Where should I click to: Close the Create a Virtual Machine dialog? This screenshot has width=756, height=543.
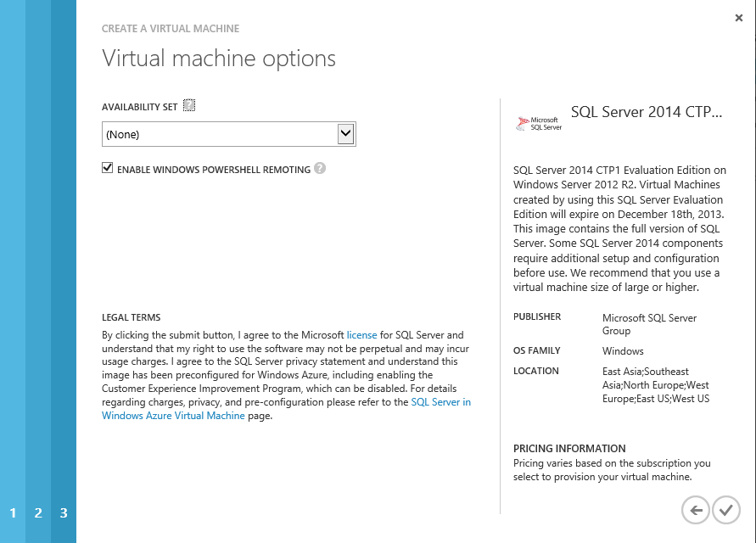[739, 18]
